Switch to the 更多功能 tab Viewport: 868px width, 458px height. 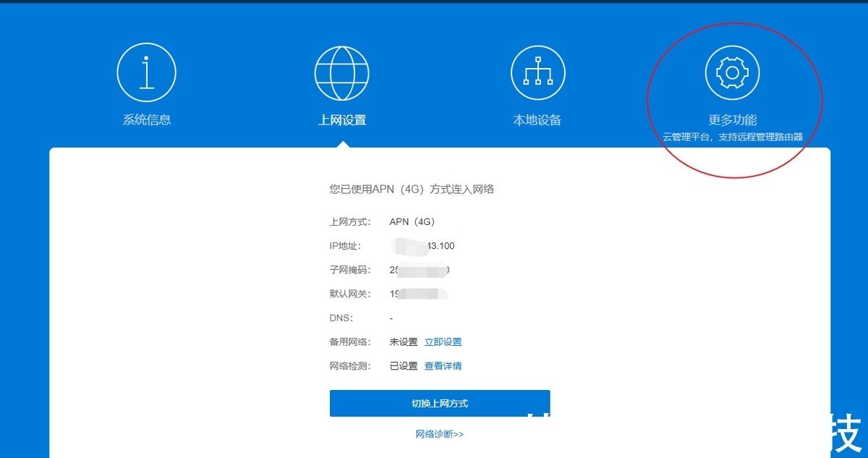click(733, 119)
